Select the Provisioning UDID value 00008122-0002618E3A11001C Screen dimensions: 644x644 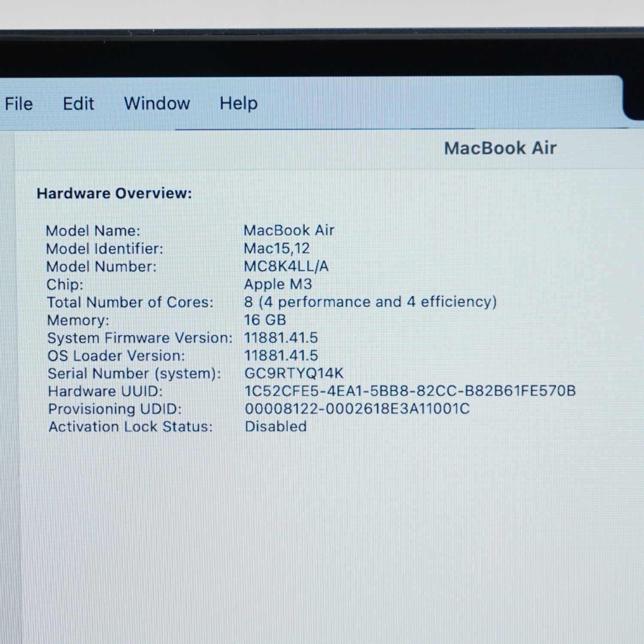coord(357,408)
